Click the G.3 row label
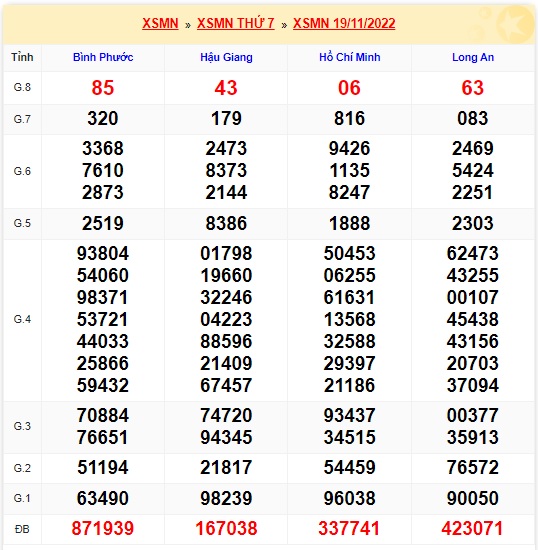 tap(22, 426)
